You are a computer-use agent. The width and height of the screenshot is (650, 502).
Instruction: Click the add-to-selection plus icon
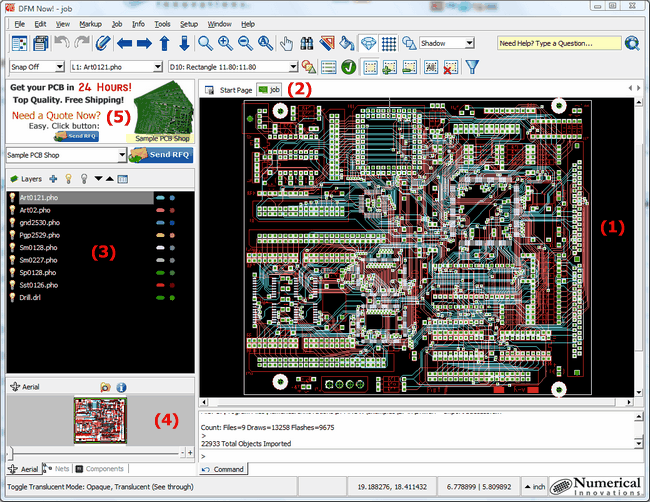coord(389,67)
